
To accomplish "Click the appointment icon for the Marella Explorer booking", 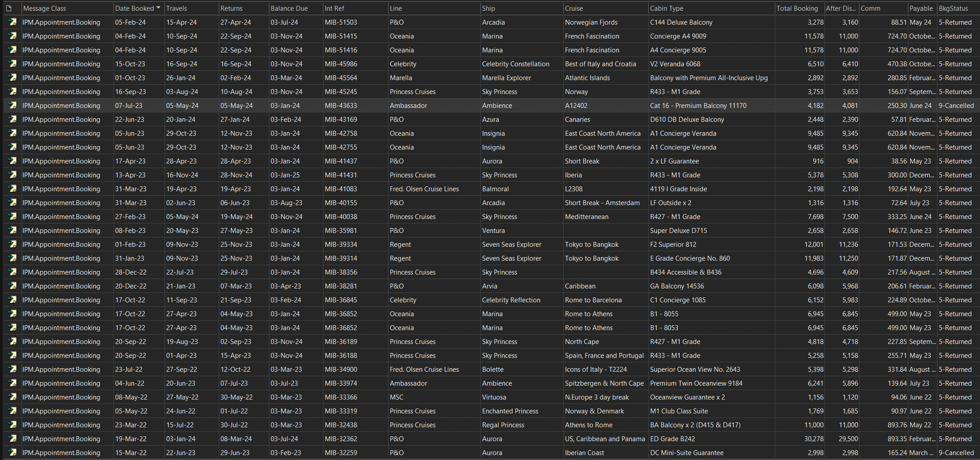I will (12, 77).
